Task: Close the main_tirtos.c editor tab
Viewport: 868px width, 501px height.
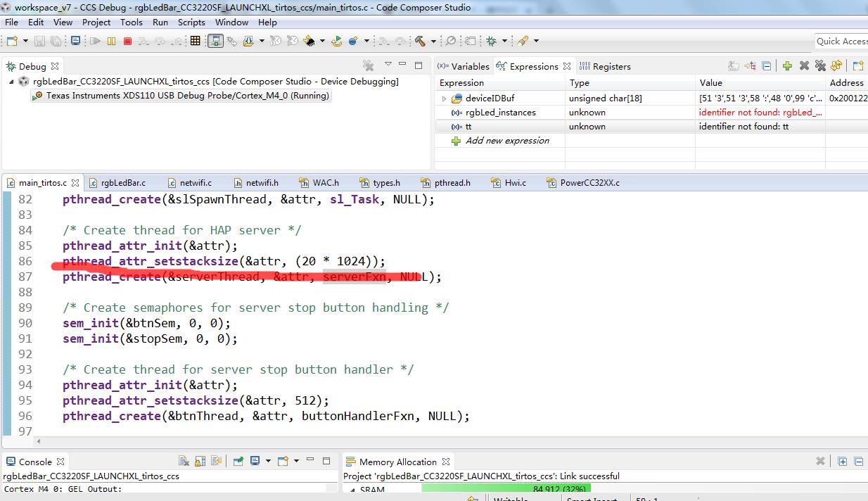Action: pyautogui.click(x=75, y=183)
